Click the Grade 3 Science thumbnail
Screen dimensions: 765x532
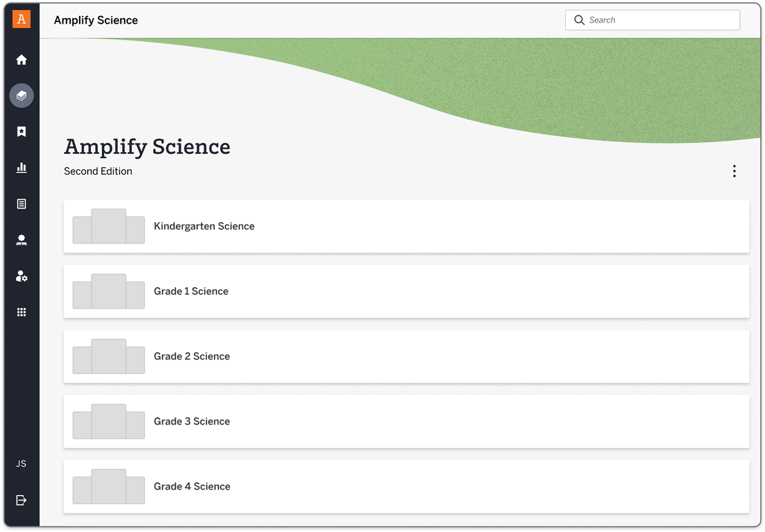click(x=109, y=422)
